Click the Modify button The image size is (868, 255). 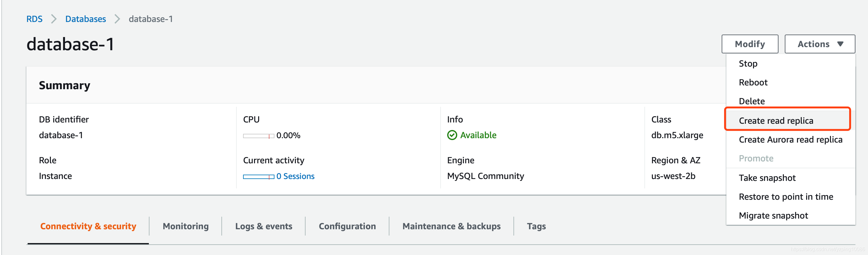pyautogui.click(x=749, y=44)
